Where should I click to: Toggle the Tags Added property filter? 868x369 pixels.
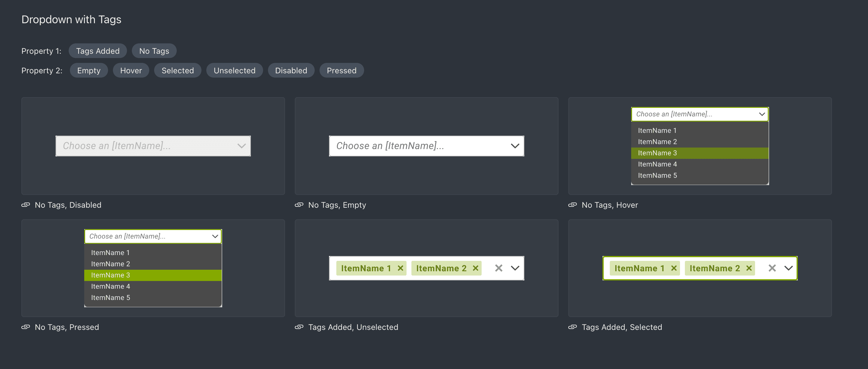[98, 51]
